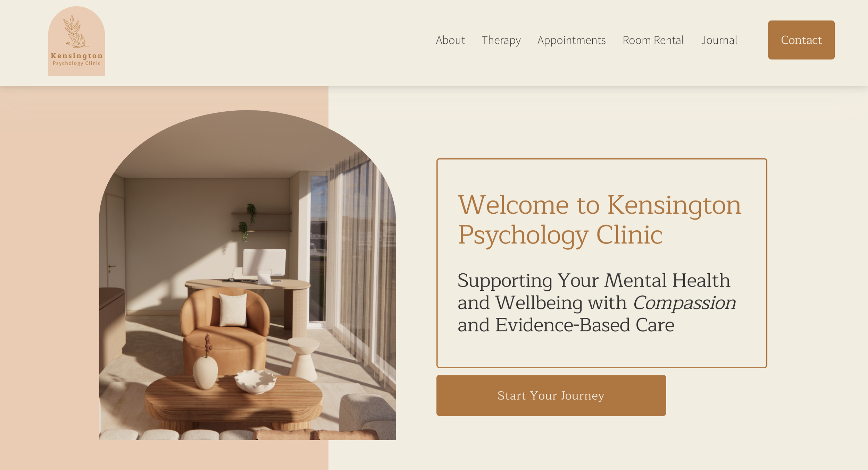Click the computer monitor in the room image
Viewport: 868px width, 470px height.
tap(264, 265)
